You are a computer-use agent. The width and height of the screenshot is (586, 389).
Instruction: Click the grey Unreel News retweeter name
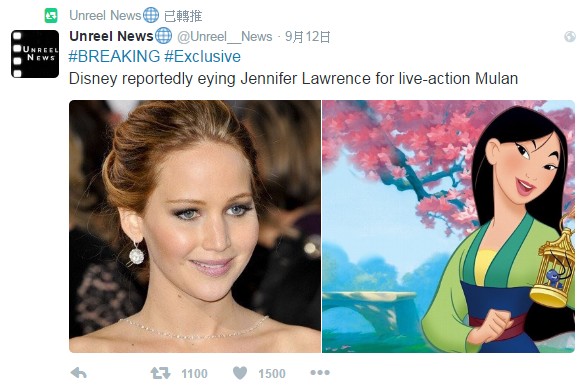tap(105, 15)
